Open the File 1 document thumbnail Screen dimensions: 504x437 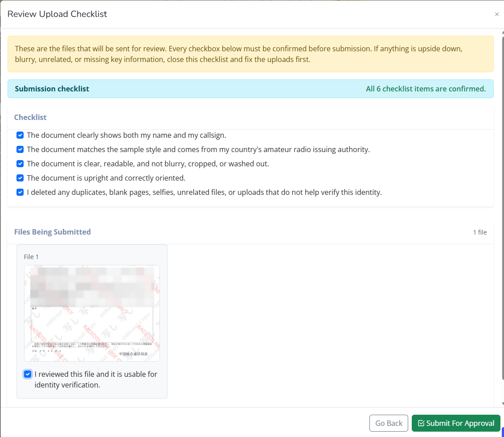click(92, 313)
